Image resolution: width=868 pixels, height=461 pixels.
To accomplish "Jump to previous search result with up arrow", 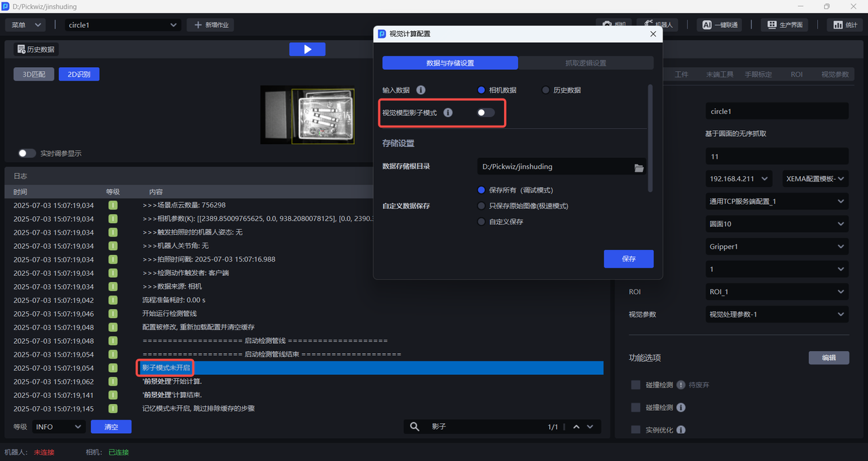I will [x=576, y=427].
